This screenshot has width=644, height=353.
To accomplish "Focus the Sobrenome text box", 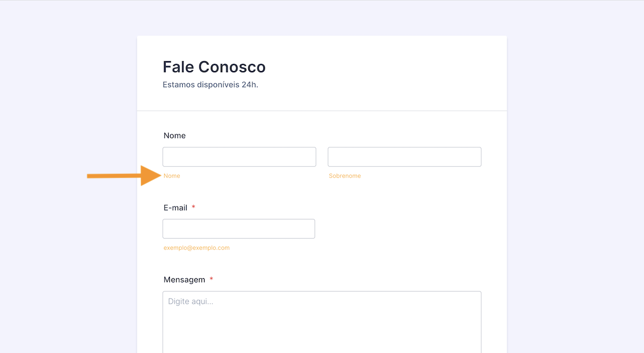I will [404, 157].
